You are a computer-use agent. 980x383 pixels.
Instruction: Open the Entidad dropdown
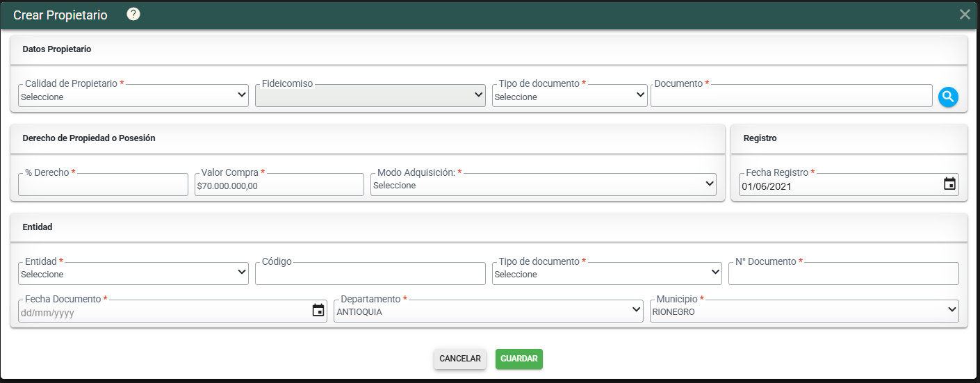pos(133,273)
